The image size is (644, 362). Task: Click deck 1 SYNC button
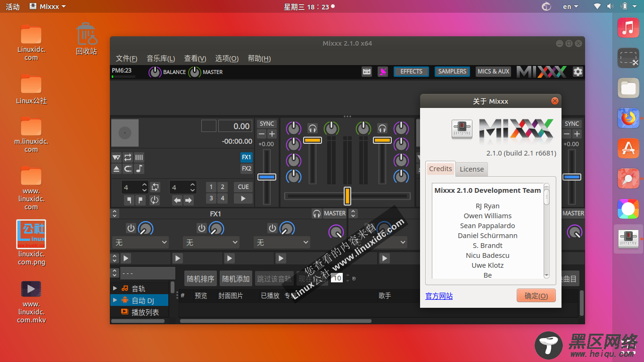point(267,123)
